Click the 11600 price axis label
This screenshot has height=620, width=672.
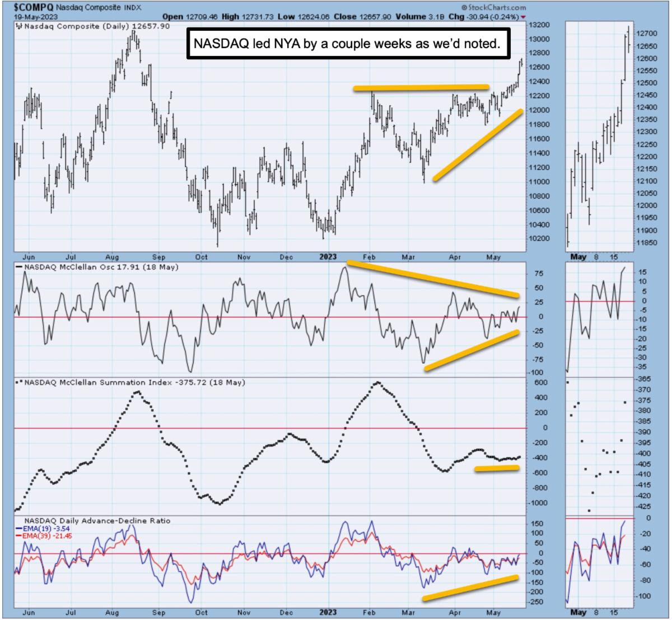coord(540,139)
